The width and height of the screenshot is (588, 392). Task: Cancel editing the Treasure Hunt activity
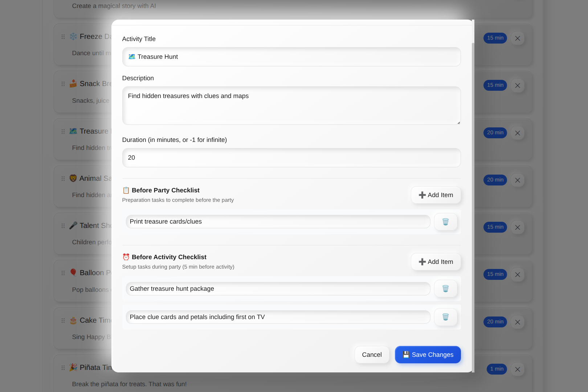point(372,355)
